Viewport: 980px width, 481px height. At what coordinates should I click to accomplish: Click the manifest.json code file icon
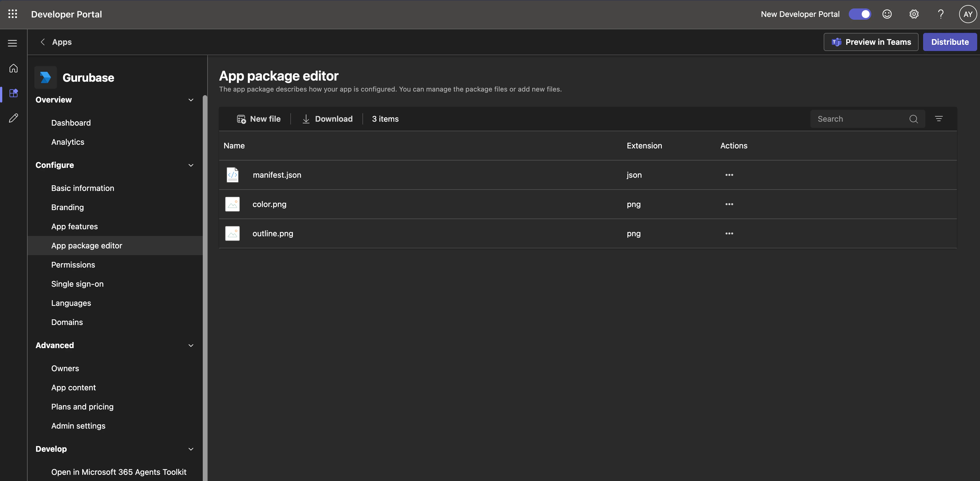point(232,175)
